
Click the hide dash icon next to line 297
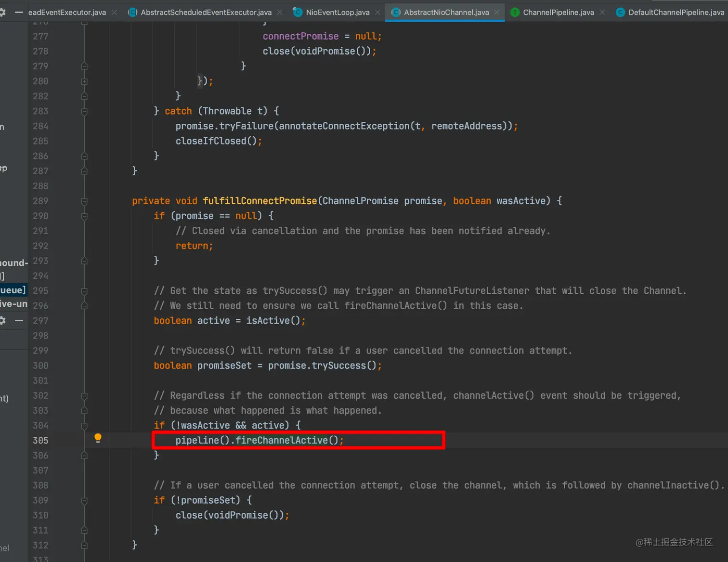(19, 320)
